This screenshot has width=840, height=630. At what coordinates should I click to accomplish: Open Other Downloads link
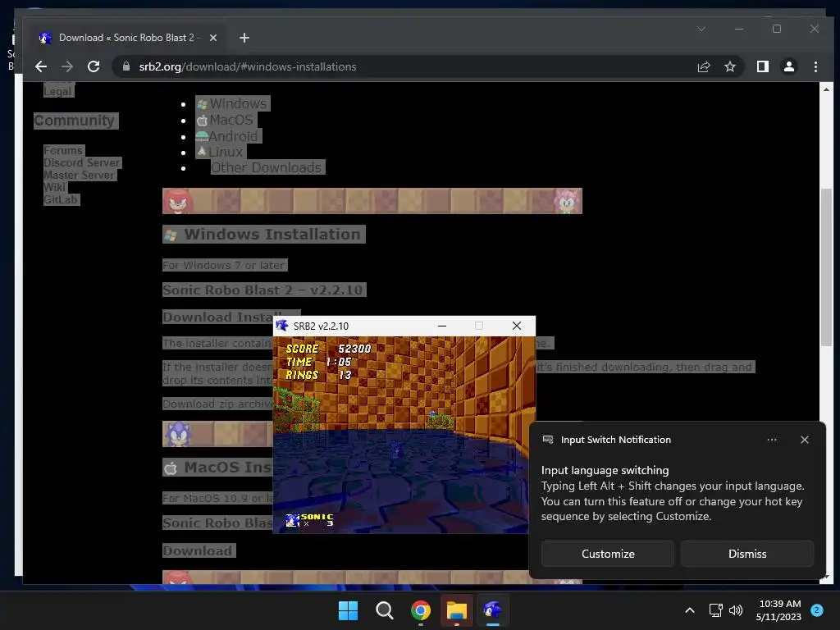[x=267, y=167]
